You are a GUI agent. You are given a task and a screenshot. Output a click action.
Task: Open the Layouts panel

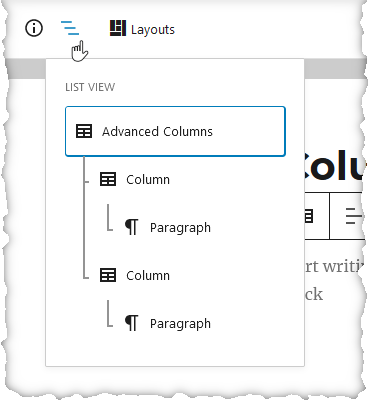(142, 29)
